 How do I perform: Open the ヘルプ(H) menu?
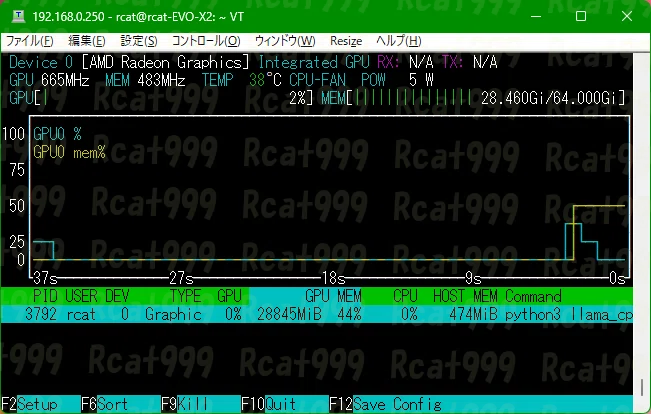[x=399, y=41]
